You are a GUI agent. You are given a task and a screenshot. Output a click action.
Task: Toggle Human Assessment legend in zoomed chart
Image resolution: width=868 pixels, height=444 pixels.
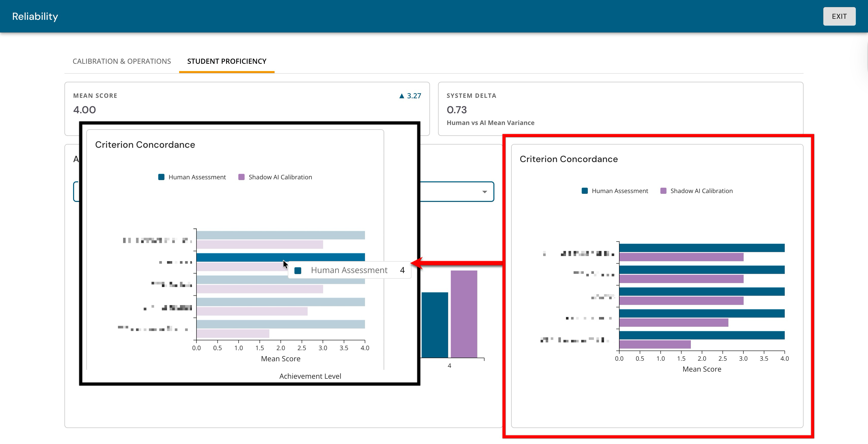coord(192,177)
